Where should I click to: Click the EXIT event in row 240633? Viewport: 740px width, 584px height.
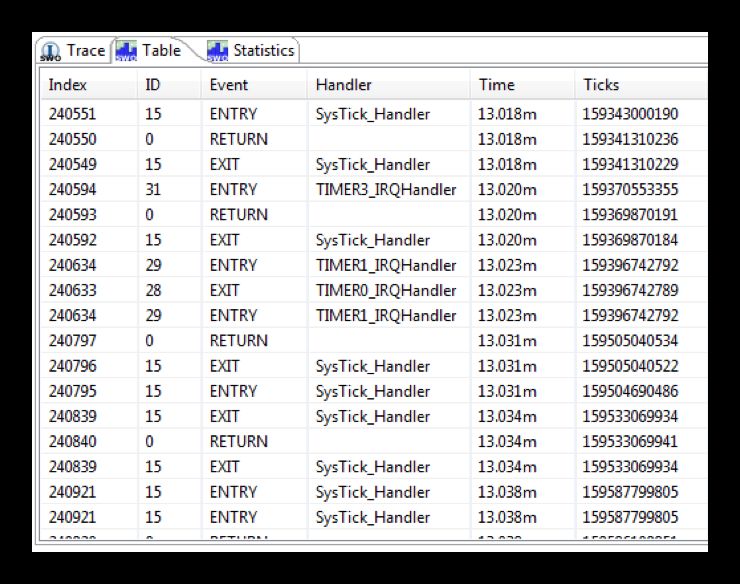point(224,290)
